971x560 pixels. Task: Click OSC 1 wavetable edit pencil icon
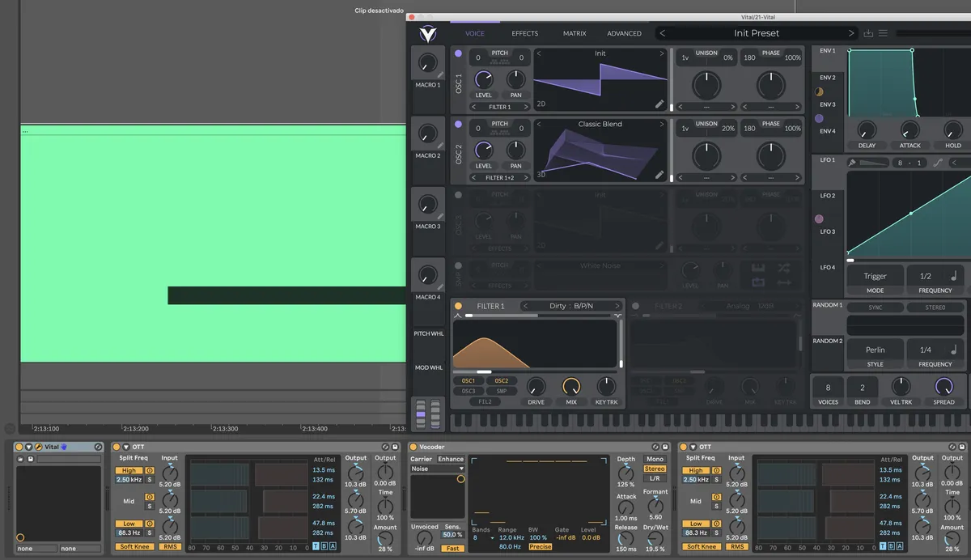(x=659, y=104)
